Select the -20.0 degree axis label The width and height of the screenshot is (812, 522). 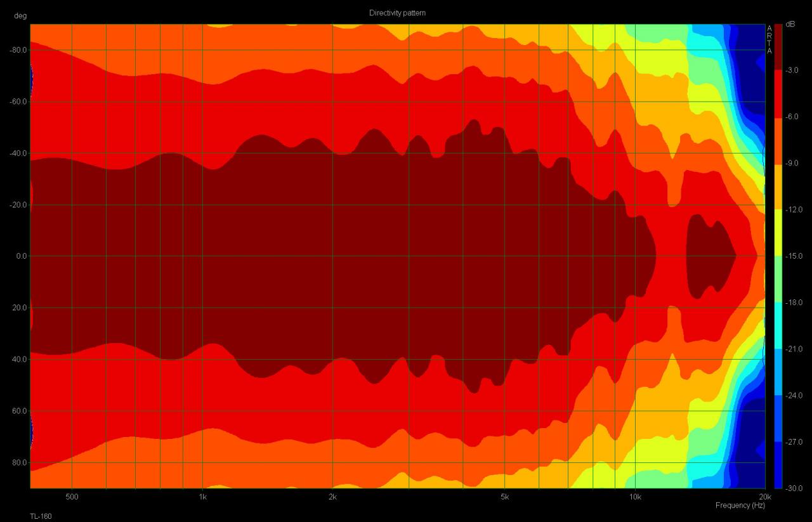18,205
